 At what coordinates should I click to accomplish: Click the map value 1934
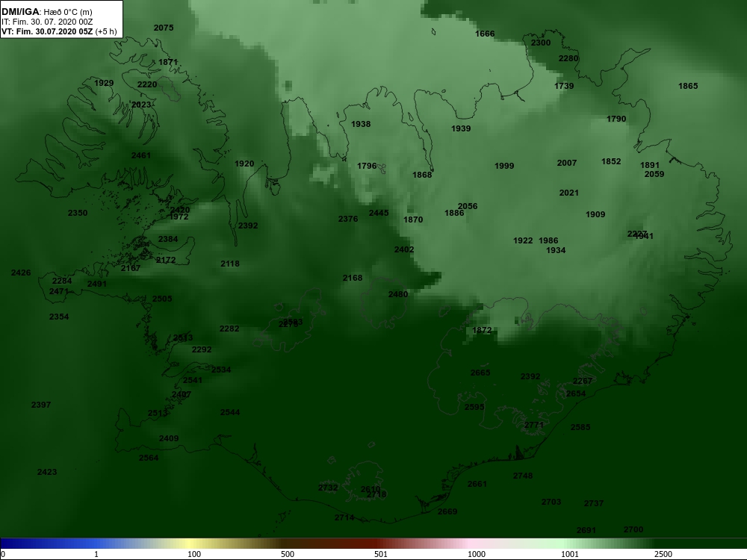click(556, 250)
